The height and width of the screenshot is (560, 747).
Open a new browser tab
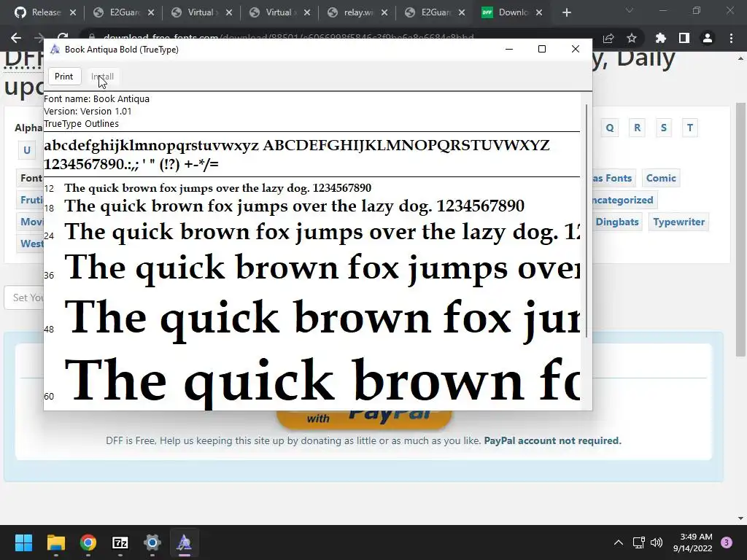pos(566,12)
